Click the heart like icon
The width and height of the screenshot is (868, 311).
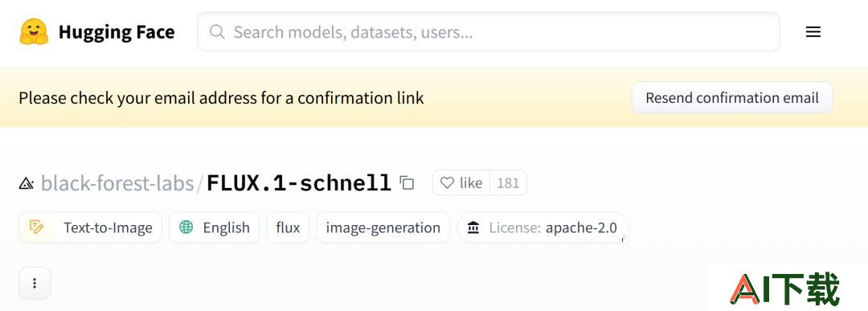pyautogui.click(x=447, y=182)
